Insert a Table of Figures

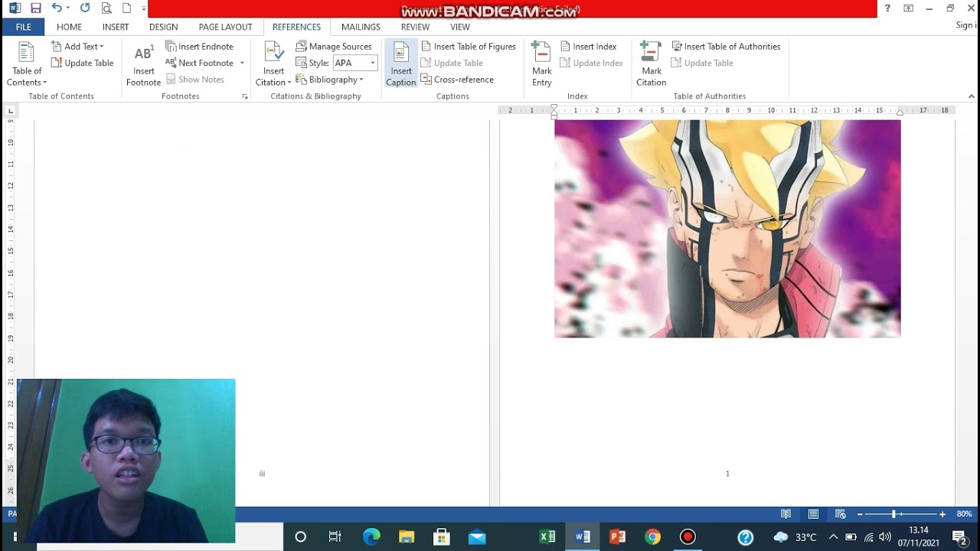(469, 47)
